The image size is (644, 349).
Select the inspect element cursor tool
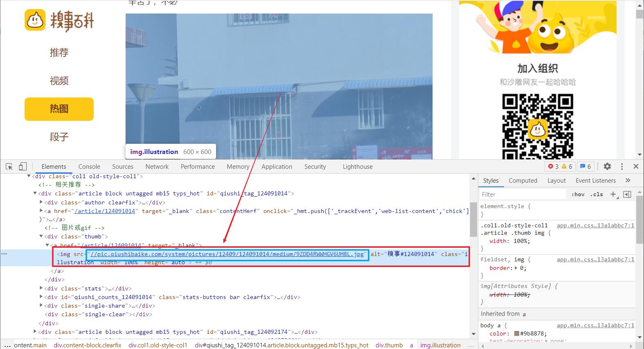(x=9, y=166)
